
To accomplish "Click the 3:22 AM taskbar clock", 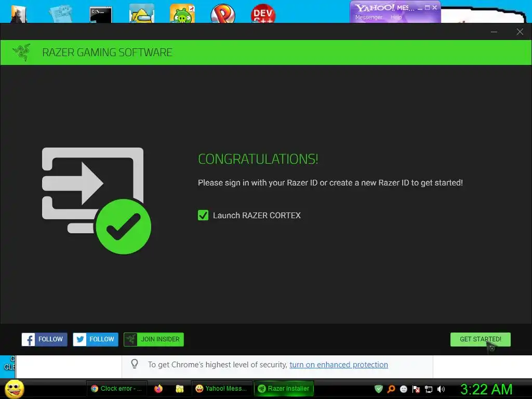I will click(486, 389).
